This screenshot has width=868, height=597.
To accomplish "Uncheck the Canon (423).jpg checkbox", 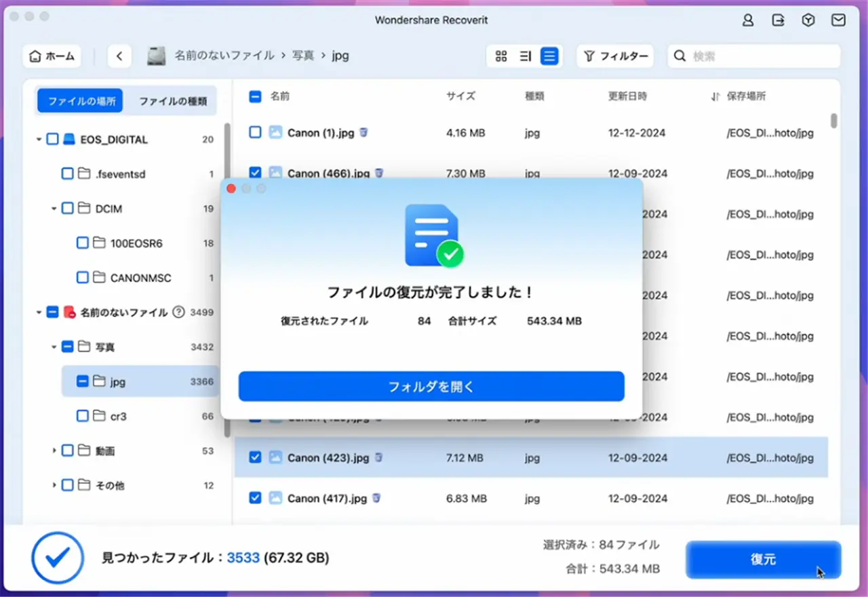I will [255, 458].
